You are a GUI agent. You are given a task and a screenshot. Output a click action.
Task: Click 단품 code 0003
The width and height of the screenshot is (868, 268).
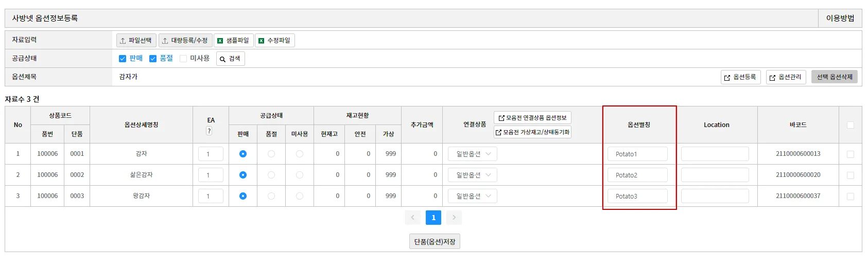77,196
